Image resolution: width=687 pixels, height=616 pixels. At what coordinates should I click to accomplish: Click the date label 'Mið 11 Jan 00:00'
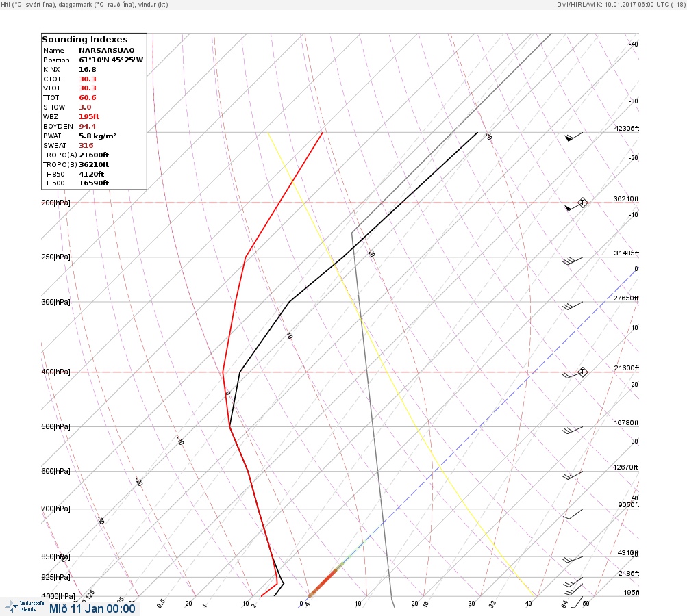pyautogui.click(x=92, y=608)
